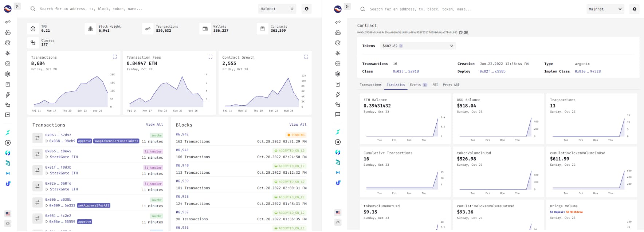Switch to the Transactions tab on contract page
This screenshot has width=644, height=232.
(370, 84)
